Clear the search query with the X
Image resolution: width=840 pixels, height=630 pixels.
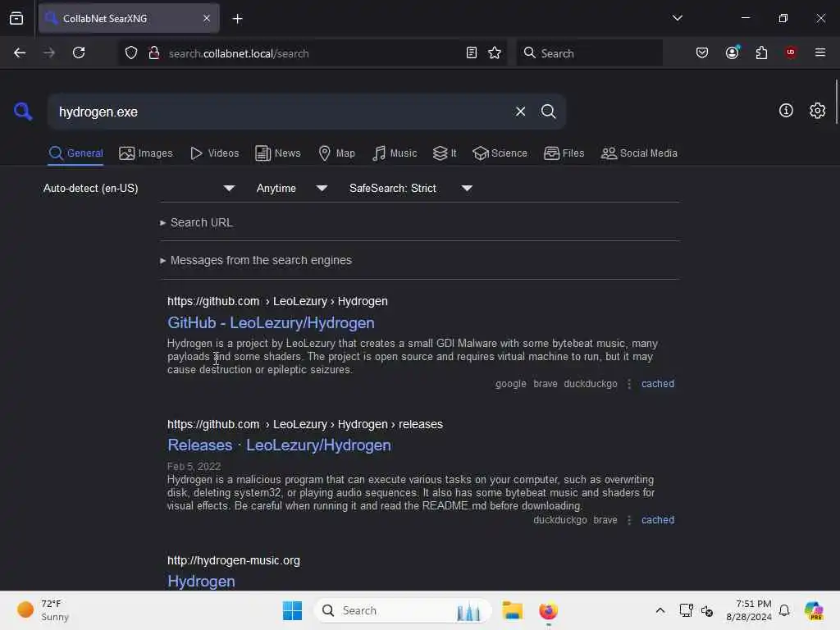click(520, 112)
